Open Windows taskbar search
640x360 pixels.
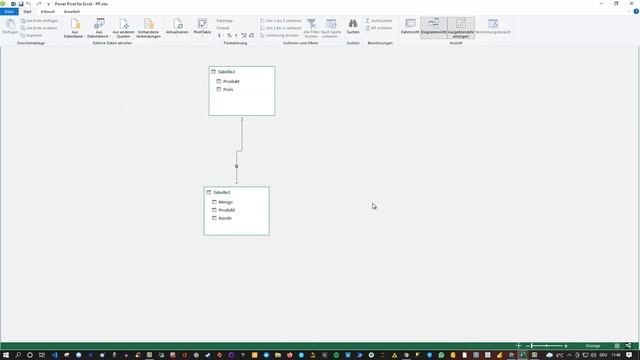point(18,355)
